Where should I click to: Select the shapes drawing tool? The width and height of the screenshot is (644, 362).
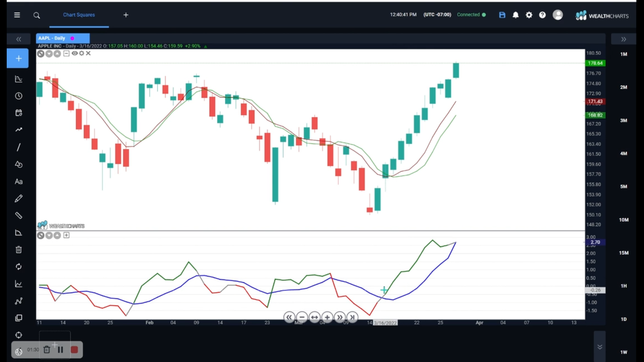click(19, 165)
